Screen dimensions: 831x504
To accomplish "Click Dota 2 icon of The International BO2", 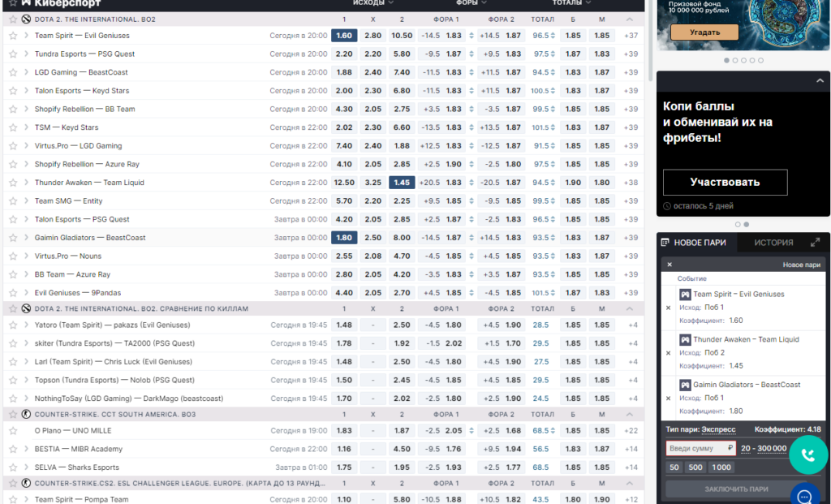I will coord(26,19).
